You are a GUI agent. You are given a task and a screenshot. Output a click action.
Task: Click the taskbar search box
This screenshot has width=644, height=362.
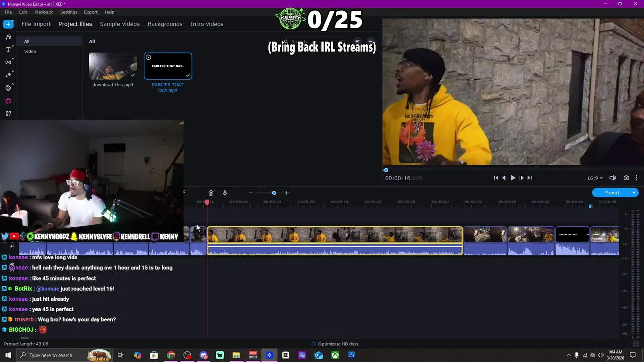63,355
